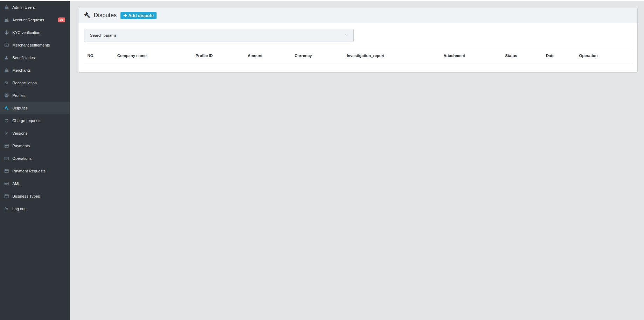Screen dimensions: 644x320
Task: Open Payment Requests page
Action: click(35, 171)
